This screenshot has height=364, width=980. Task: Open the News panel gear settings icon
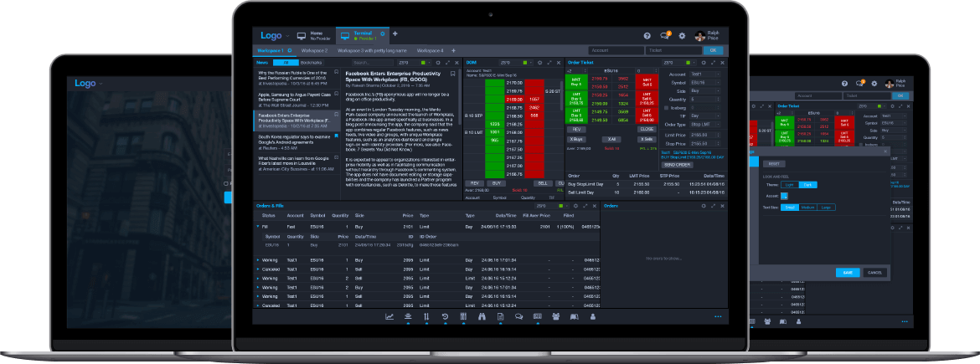437,63
